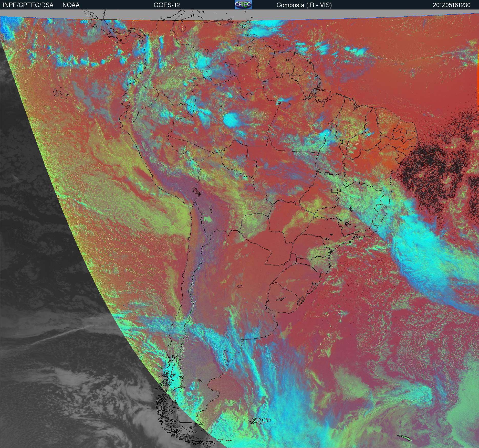Click the NOAA label in the header
Screen dimensions: 479x448
pyautogui.click(x=71, y=5)
